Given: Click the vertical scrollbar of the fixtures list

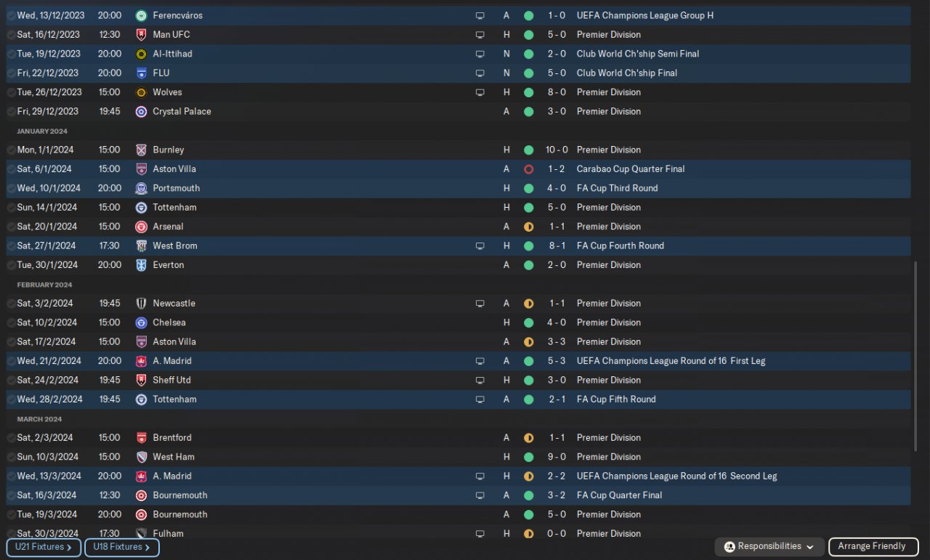Looking at the screenshot, I should pos(915,356).
